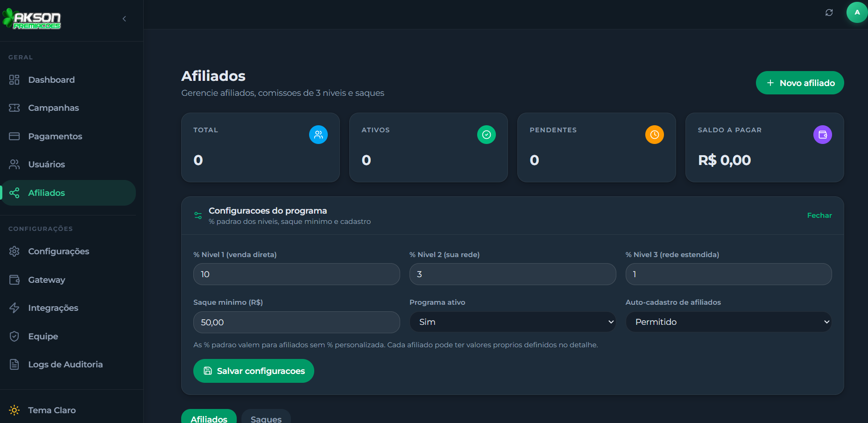Open the Programa ativo dropdown

[513, 322]
